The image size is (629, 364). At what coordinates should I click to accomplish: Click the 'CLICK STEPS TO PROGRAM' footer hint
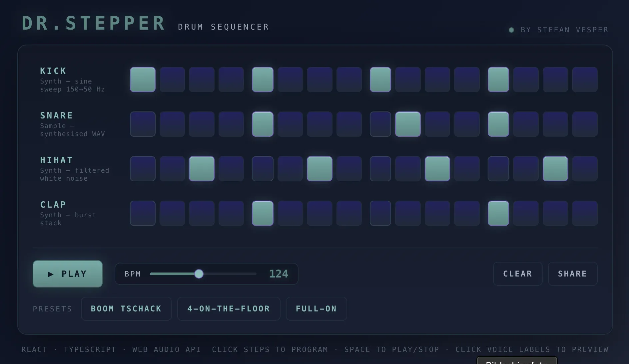click(270, 350)
